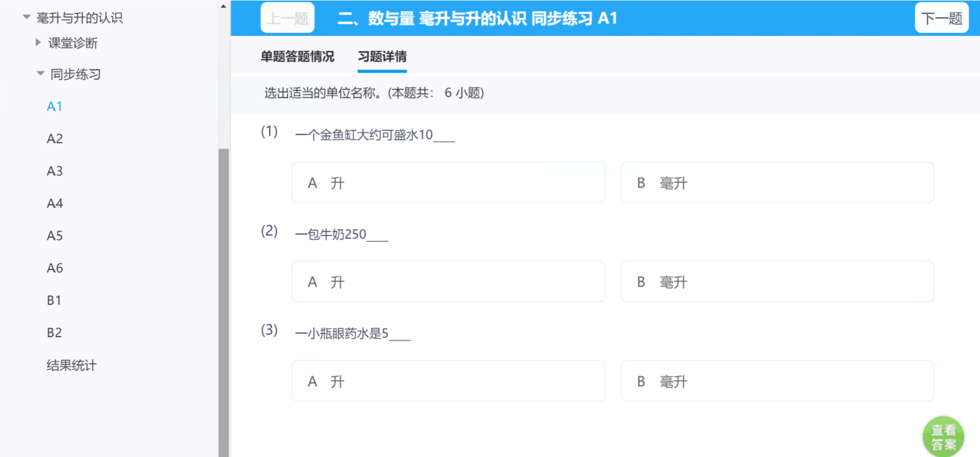This screenshot has width=980, height=457.
Task: Open exercise A6 in sidebar
Action: 54,268
